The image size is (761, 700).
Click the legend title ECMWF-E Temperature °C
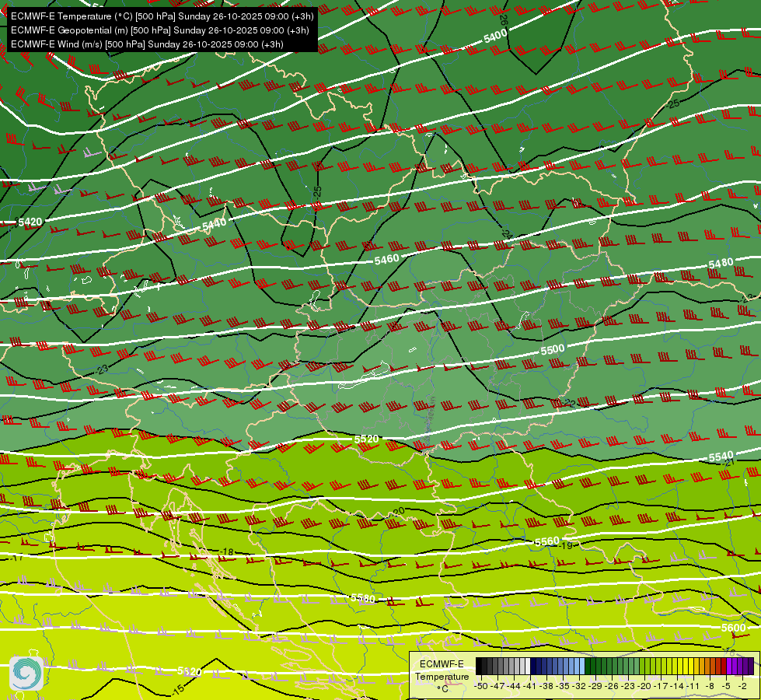tap(442, 676)
